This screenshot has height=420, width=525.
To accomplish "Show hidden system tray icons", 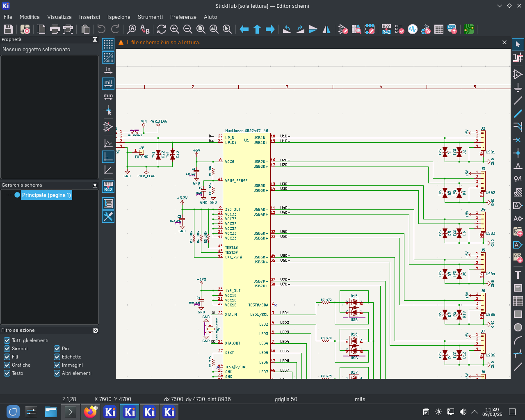I will (475, 412).
